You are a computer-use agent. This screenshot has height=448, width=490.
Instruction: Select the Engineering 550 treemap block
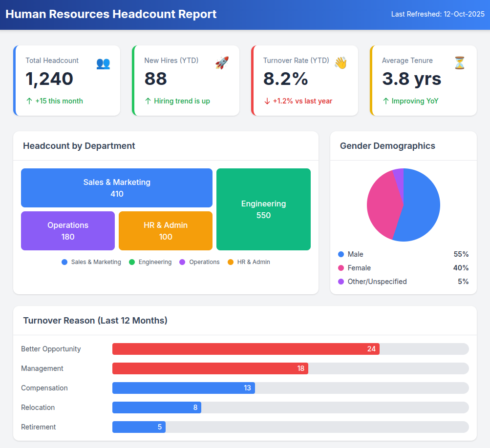[x=263, y=209]
